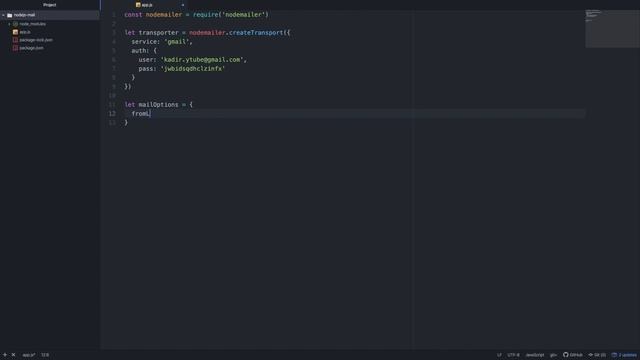Click line number 11 in gutter
This screenshot has height=360, width=640.
(112, 104)
